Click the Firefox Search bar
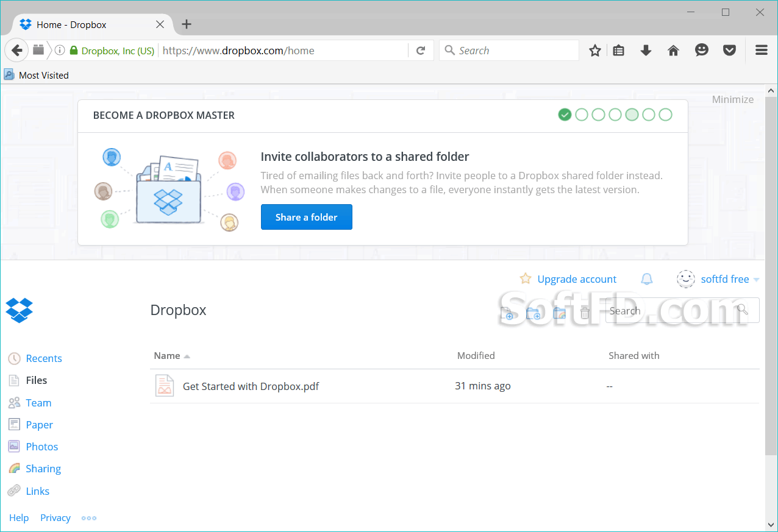This screenshot has width=778, height=532. [x=509, y=51]
